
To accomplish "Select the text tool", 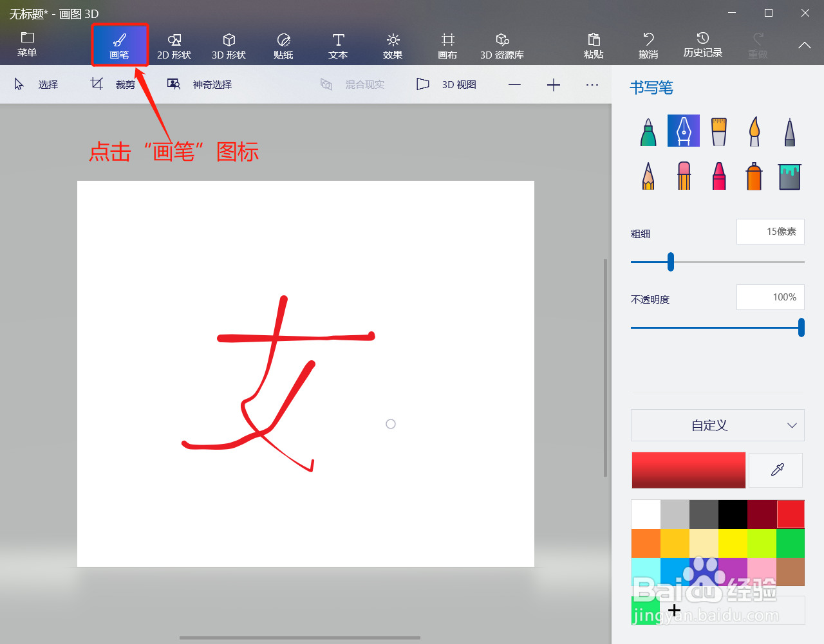I will point(337,45).
